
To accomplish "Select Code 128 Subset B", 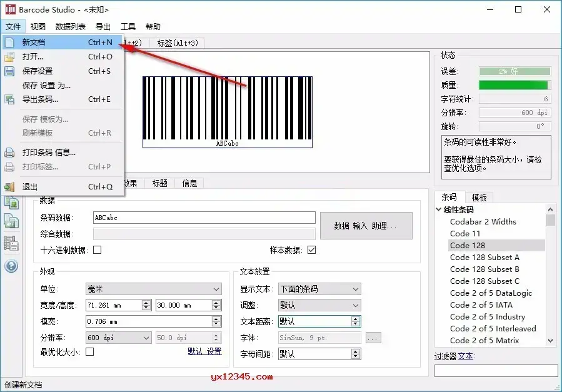I will pyautogui.click(x=484, y=269).
